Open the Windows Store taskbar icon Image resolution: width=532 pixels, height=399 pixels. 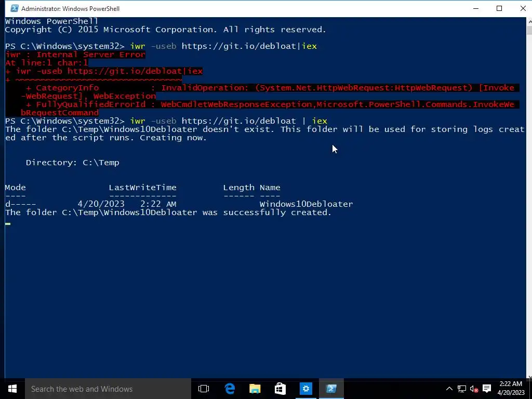pos(280,389)
